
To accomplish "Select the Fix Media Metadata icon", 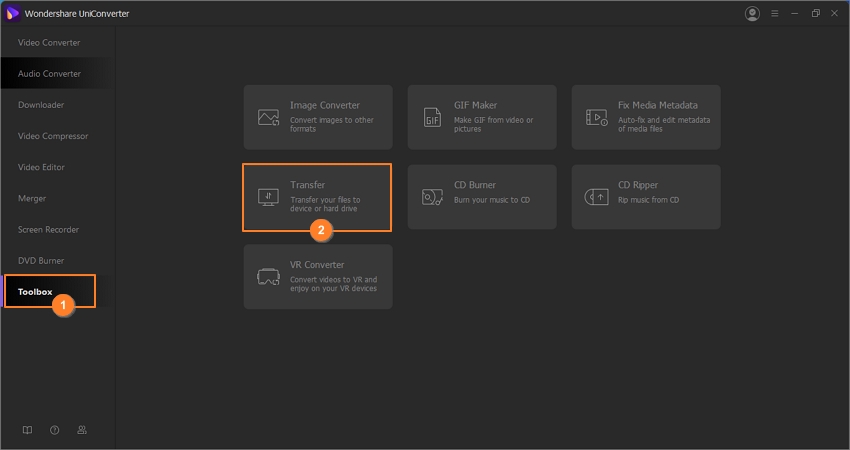I will point(596,117).
